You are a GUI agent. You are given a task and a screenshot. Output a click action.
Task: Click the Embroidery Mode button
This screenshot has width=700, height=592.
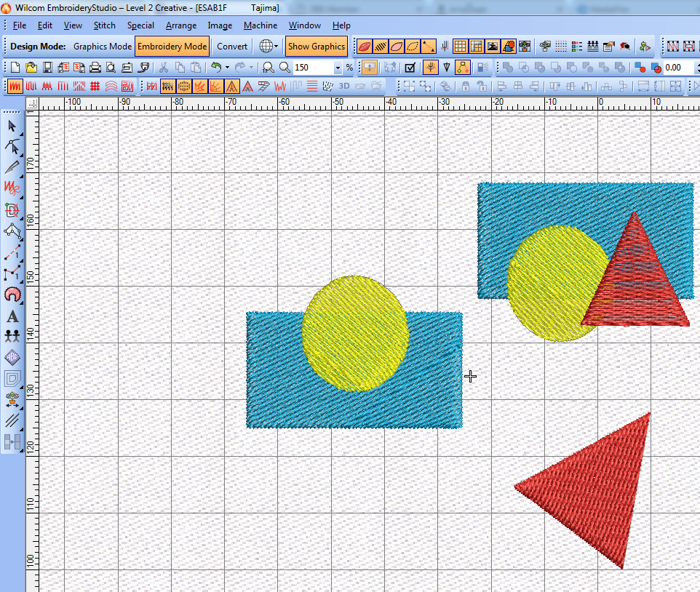point(172,47)
